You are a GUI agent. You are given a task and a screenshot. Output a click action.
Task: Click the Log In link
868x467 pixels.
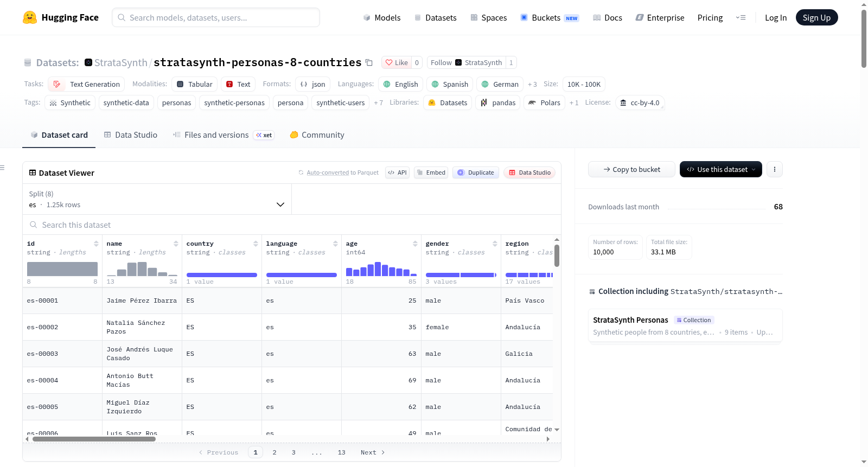[x=776, y=17]
